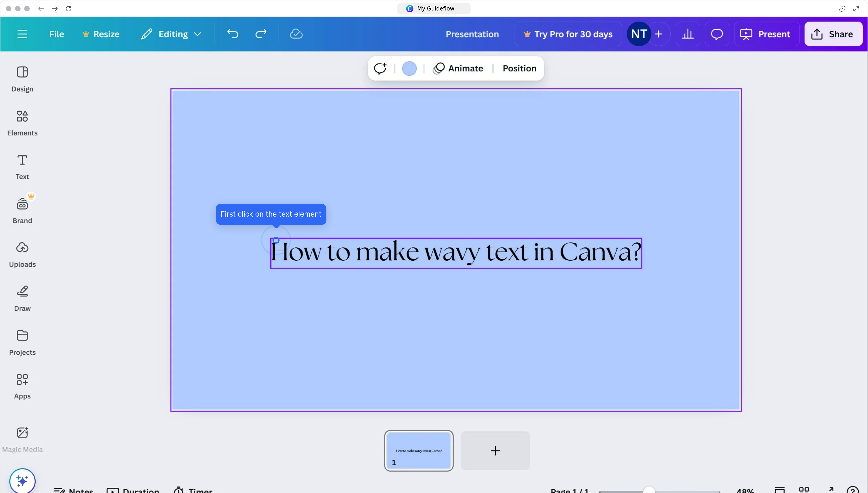Viewport: 868px width, 493px height.
Task: Select the page 1 thumbnail
Action: [x=419, y=451]
